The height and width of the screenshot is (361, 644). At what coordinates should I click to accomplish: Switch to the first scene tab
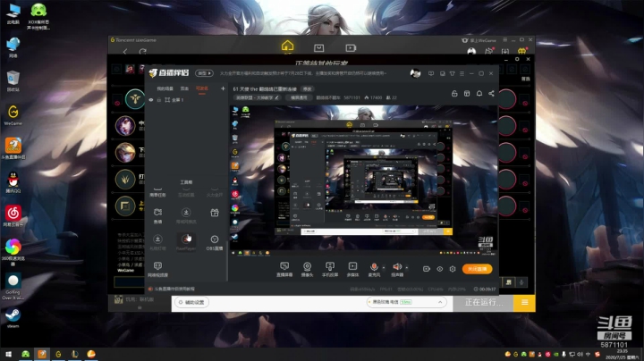click(165, 88)
